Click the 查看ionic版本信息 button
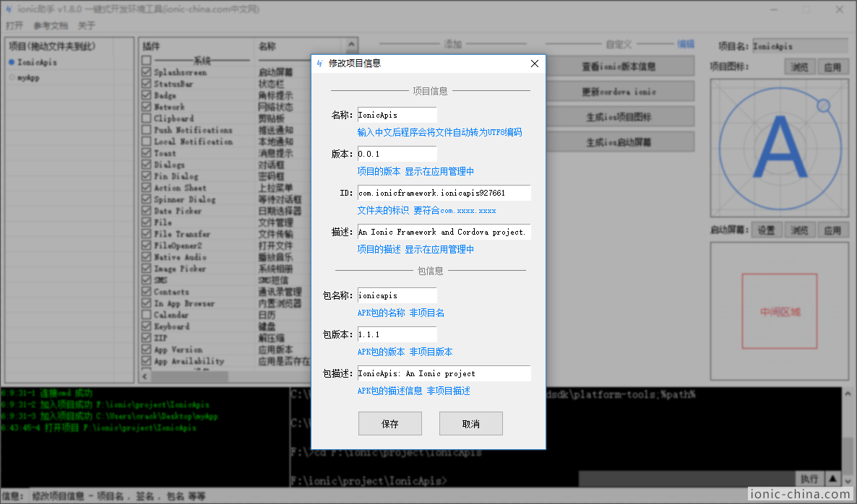Screen dimensions: 857x504 click(x=619, y=66)
